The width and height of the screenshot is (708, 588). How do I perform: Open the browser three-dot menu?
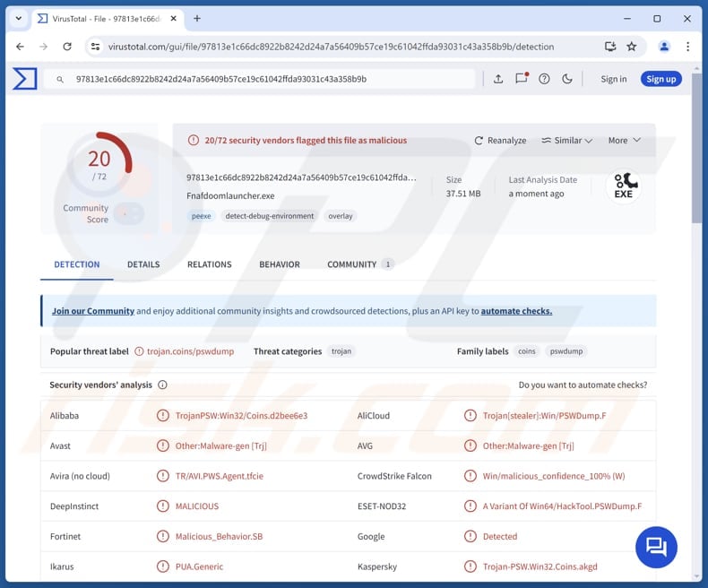point(688,47)
